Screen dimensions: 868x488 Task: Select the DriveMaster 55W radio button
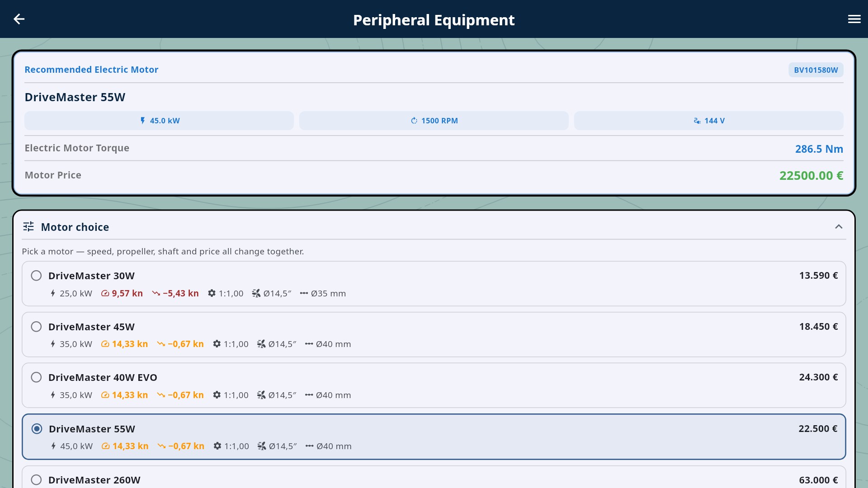37,429
